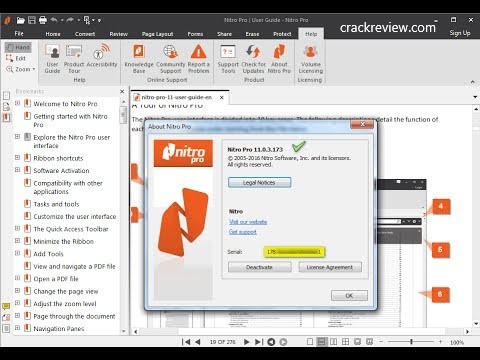Image resolution: width=480 pixels, height=360 pixels.
Task: Open the Zoom dropdown
Action: point(20,69)
